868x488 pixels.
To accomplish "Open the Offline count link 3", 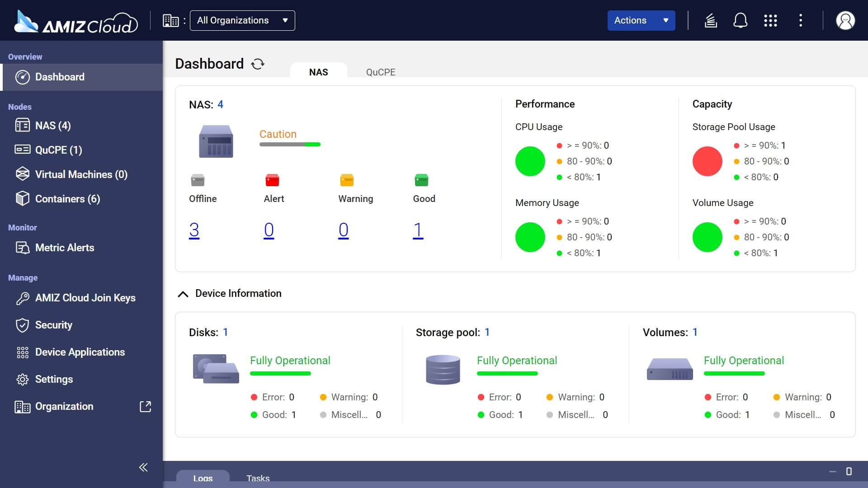I will (x=194, y=230).
